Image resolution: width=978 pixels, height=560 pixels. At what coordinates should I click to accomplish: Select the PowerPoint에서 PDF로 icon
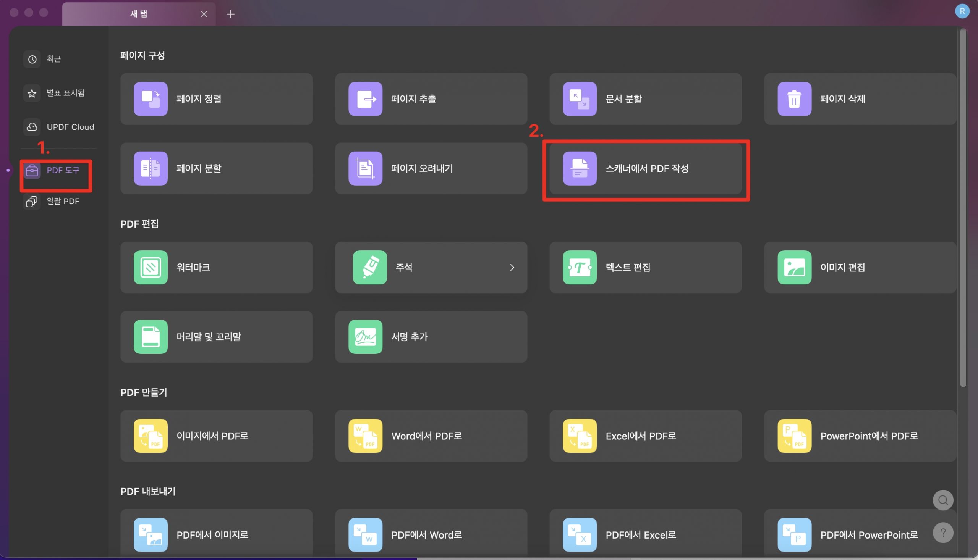point(794,436)
